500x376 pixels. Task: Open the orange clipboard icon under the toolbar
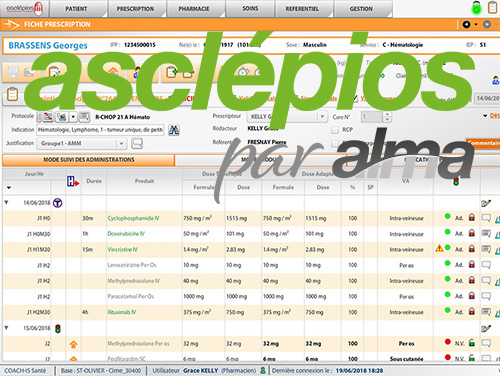coord(12,94)
